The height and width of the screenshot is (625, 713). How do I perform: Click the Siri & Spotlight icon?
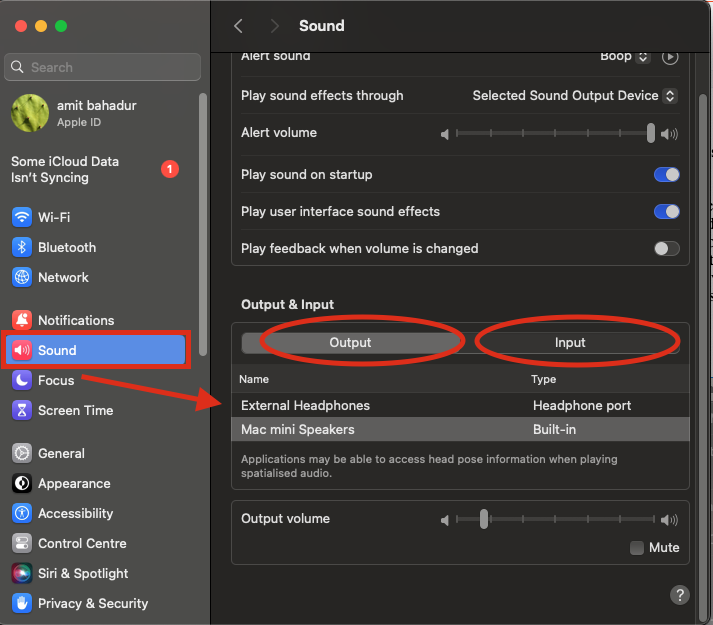(x=22, y=573)
